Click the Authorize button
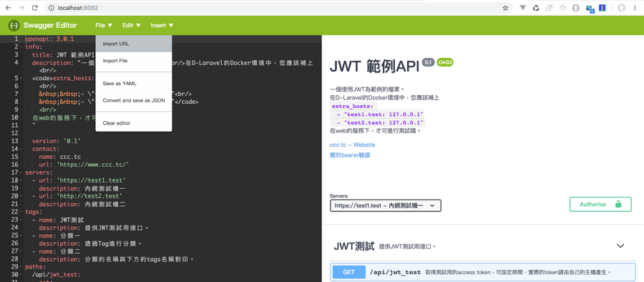 tap(600, 204)
